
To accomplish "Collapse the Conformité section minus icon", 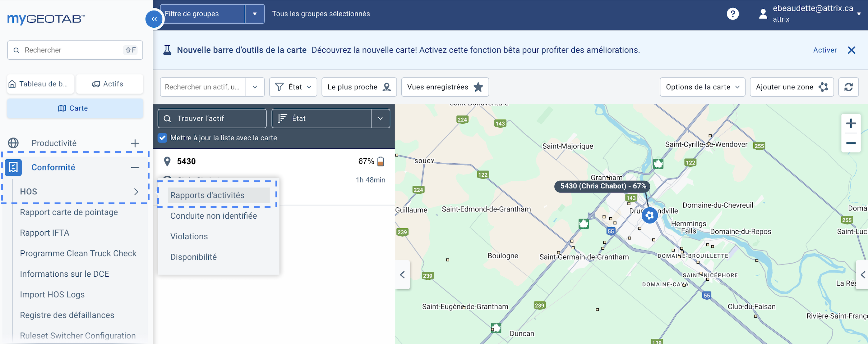I will pos(135,168).
